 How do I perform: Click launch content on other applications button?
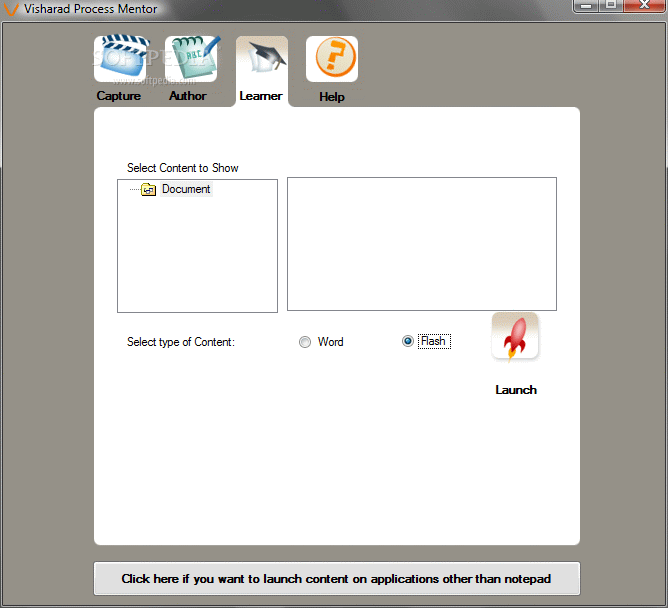tap(337, 578)
